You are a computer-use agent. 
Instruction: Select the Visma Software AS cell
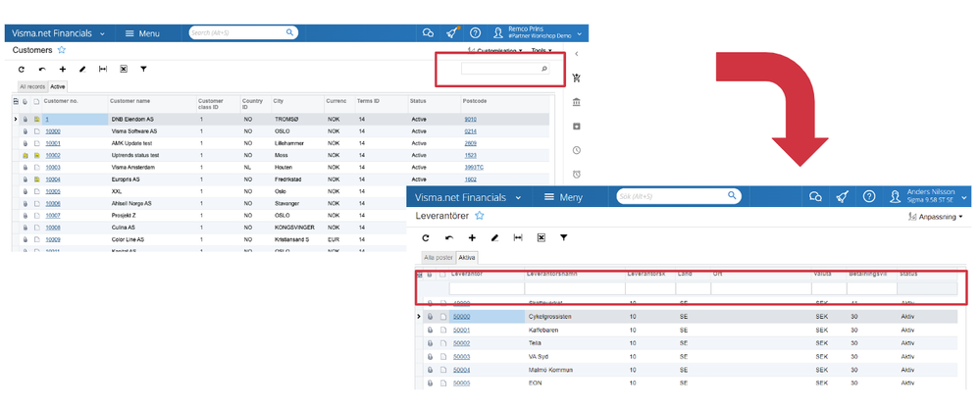134,131
